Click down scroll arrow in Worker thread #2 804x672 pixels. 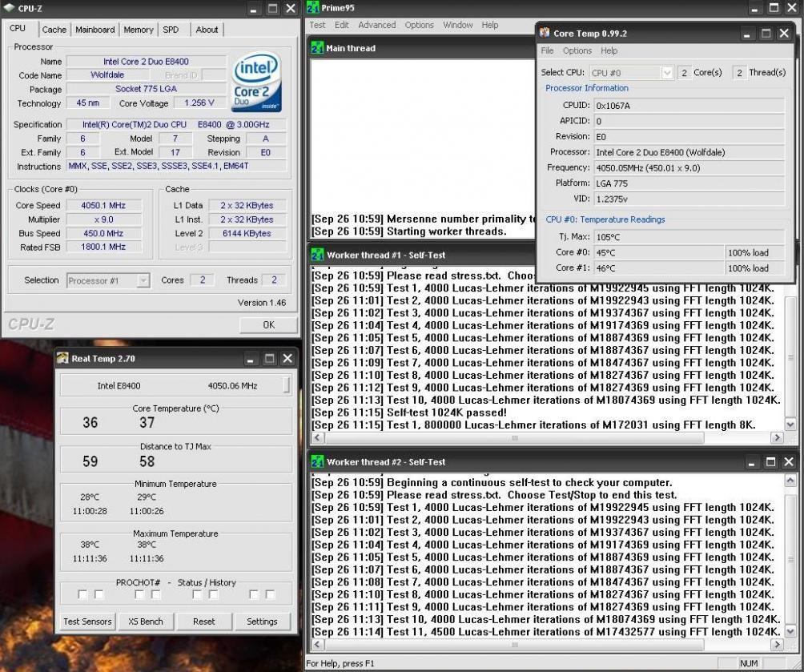pos(790,631)
